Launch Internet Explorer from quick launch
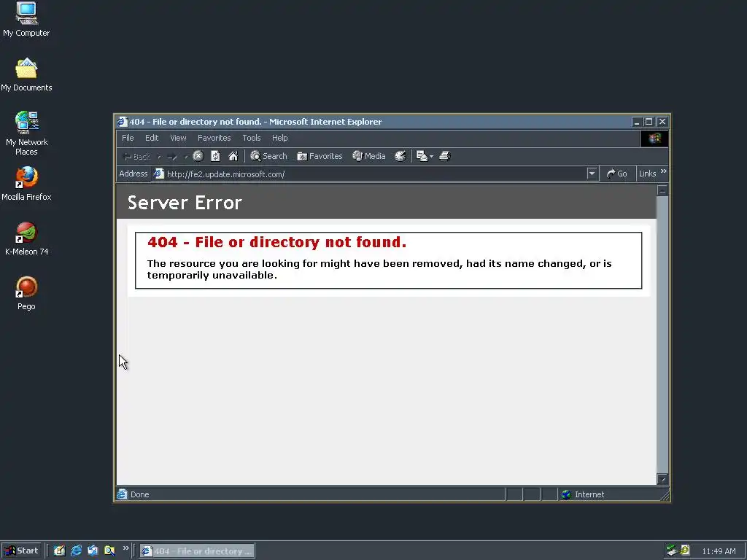The width and height of the screenshot is (747, 560). click(x=76, y=551)
